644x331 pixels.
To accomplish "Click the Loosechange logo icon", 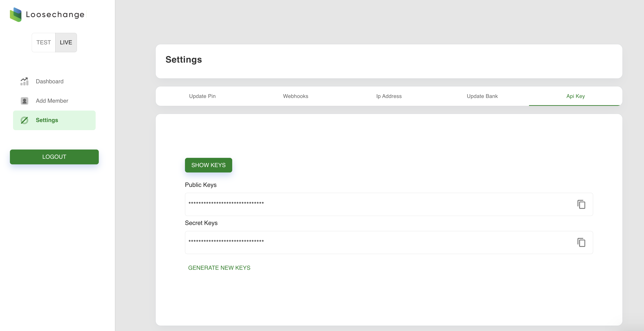I will point(16,14).
